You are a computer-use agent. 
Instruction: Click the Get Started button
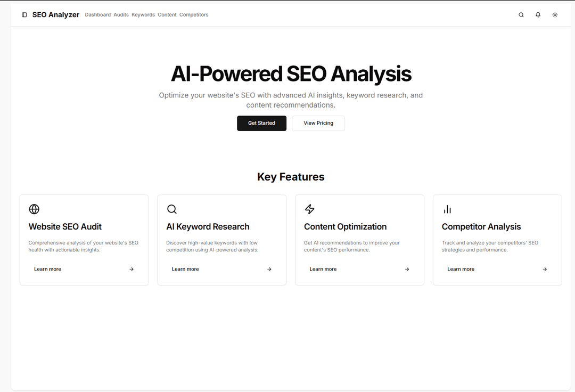tap(261, 123)
